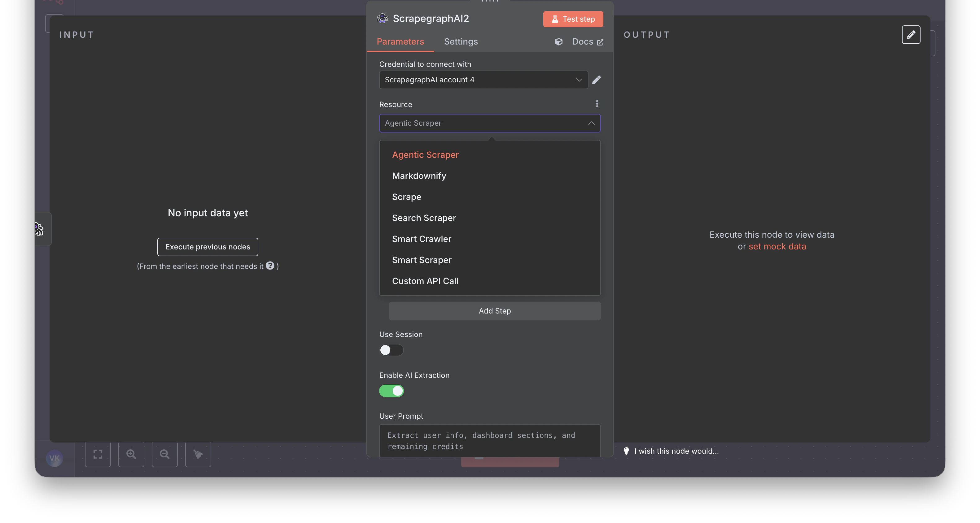Click the drag handle dots atop panel

coord(490,2)
